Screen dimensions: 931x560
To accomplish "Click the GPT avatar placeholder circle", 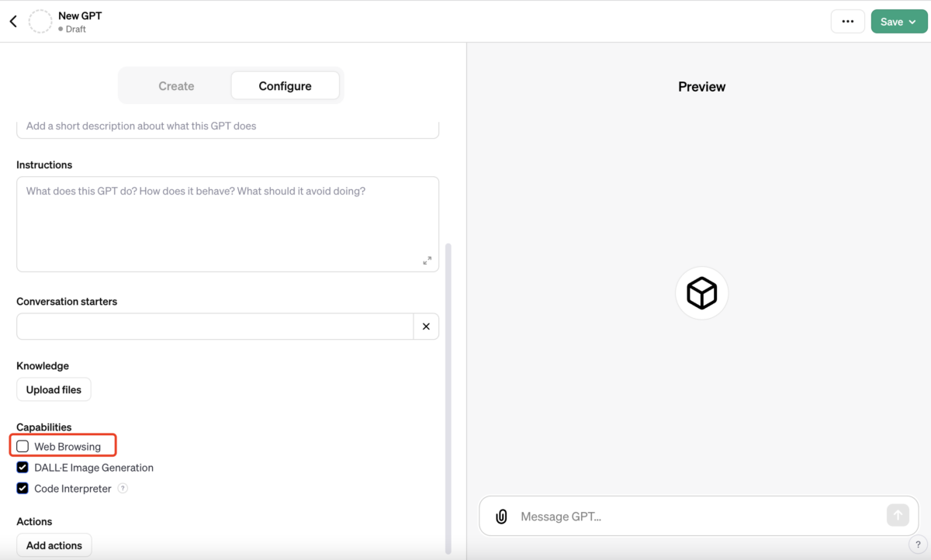I will 40,21.
